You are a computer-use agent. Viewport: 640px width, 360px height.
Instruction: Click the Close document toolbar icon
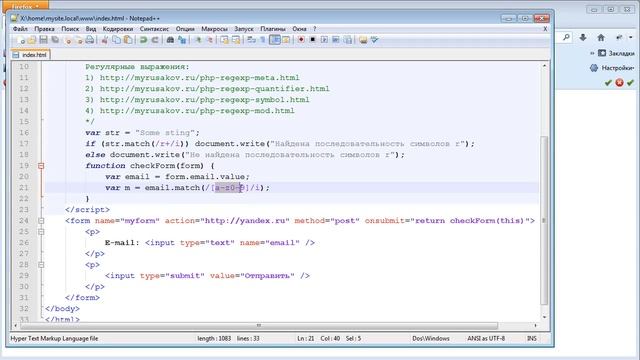(x=68, y=40)
